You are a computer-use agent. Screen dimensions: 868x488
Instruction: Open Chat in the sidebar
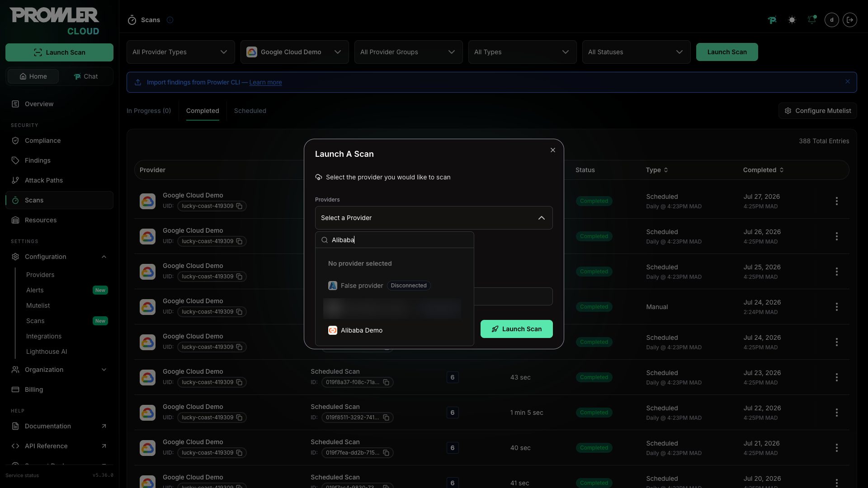tap(85, 76)
